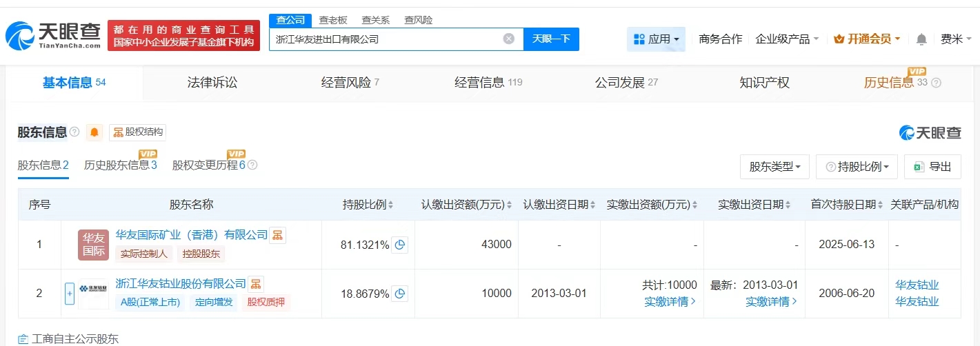The image size is (980, 346).
Task: Open the equity structure icon for 华友国际矿业
Action: pyautogui.click(x=277, y=235)
